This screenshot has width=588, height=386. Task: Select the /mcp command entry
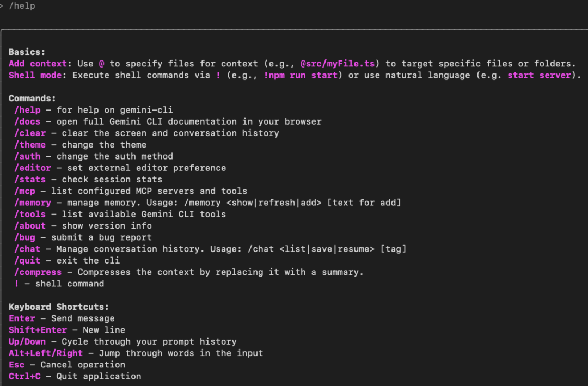point(24,191)
